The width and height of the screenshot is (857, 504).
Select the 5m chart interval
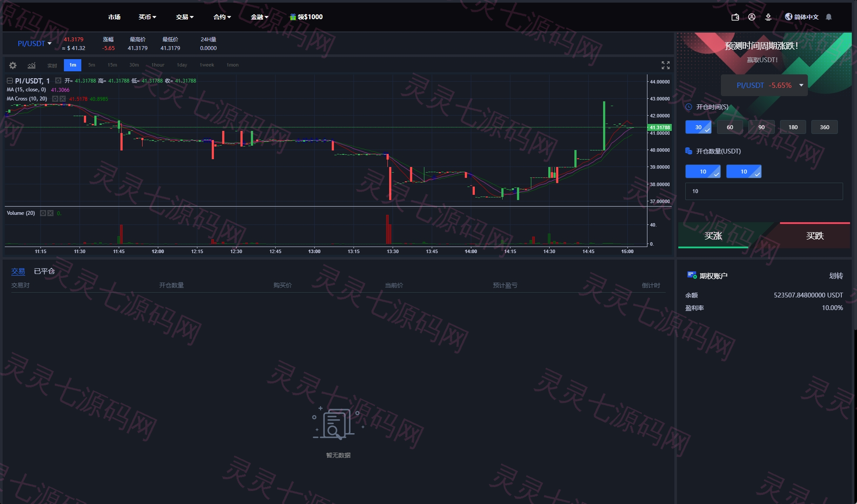(x=92, y=65)
